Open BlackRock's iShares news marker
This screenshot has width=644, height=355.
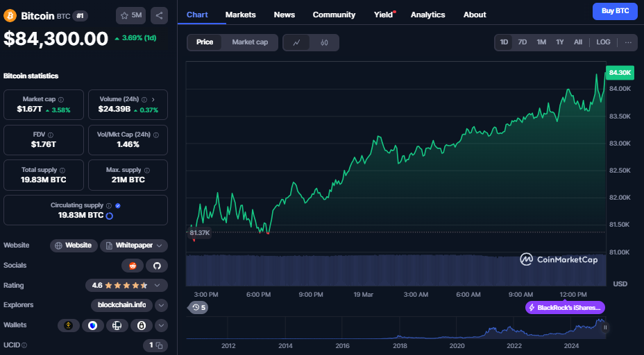565,307
